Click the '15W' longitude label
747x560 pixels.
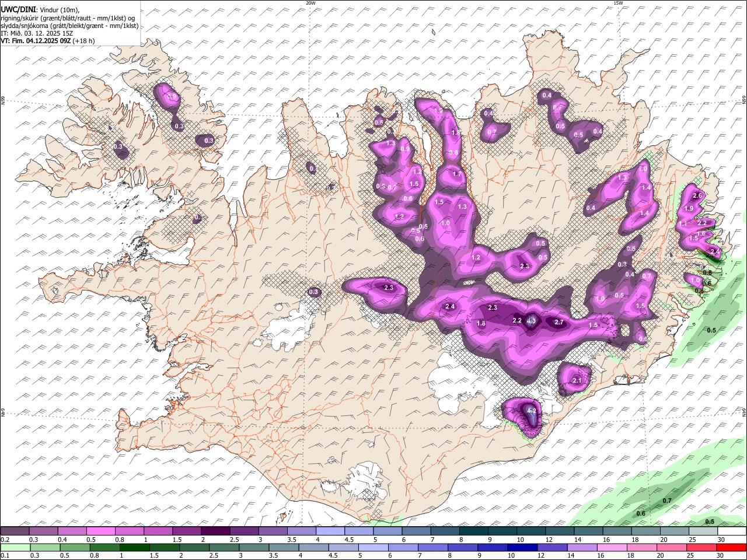618,3
